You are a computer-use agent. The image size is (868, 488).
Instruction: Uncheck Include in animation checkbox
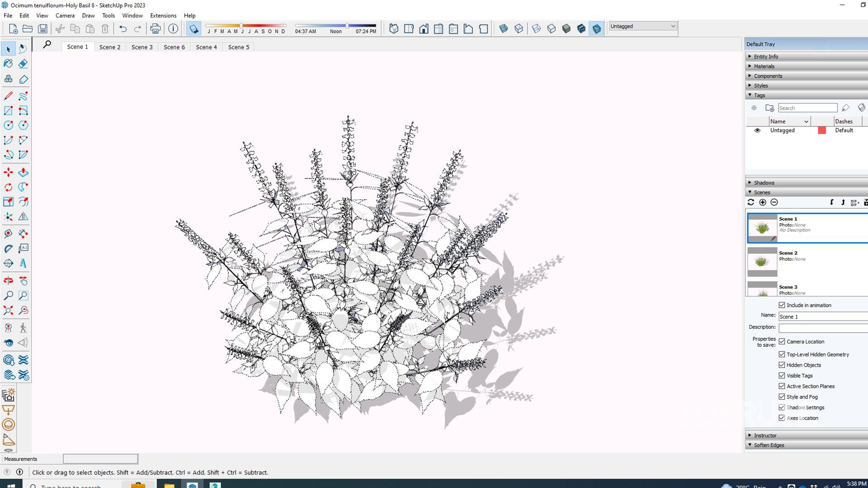pyautogui.click(x=782, y=305)
